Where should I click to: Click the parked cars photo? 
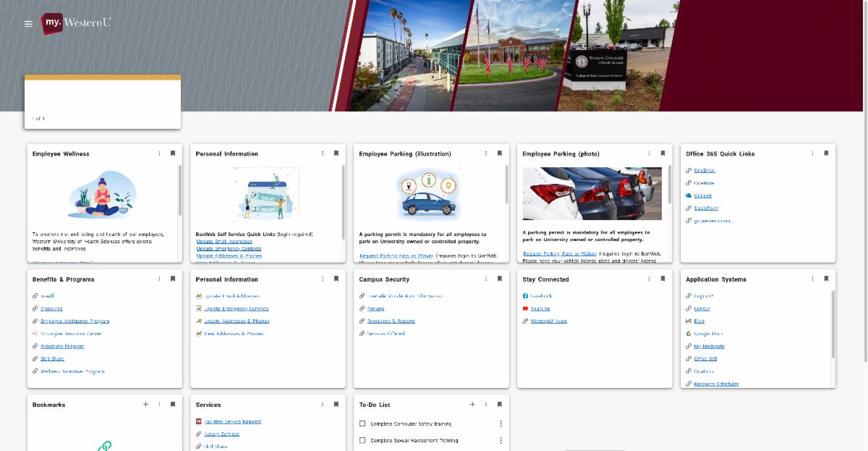tap(592, 193)
